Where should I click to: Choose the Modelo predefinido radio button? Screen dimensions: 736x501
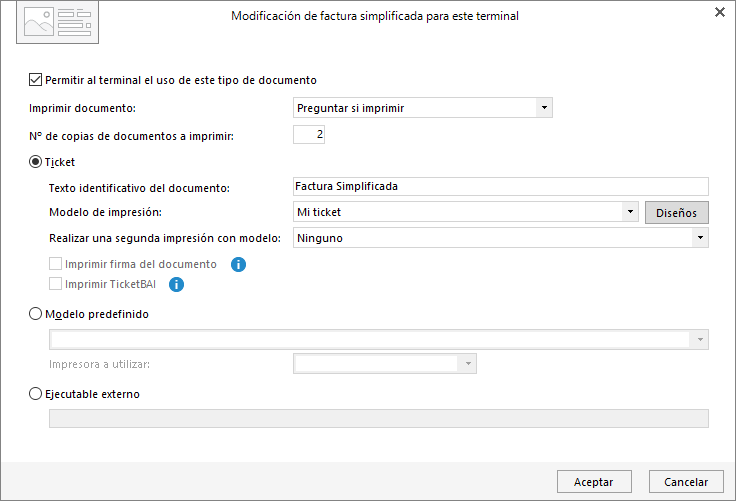(x=35, y=314)
